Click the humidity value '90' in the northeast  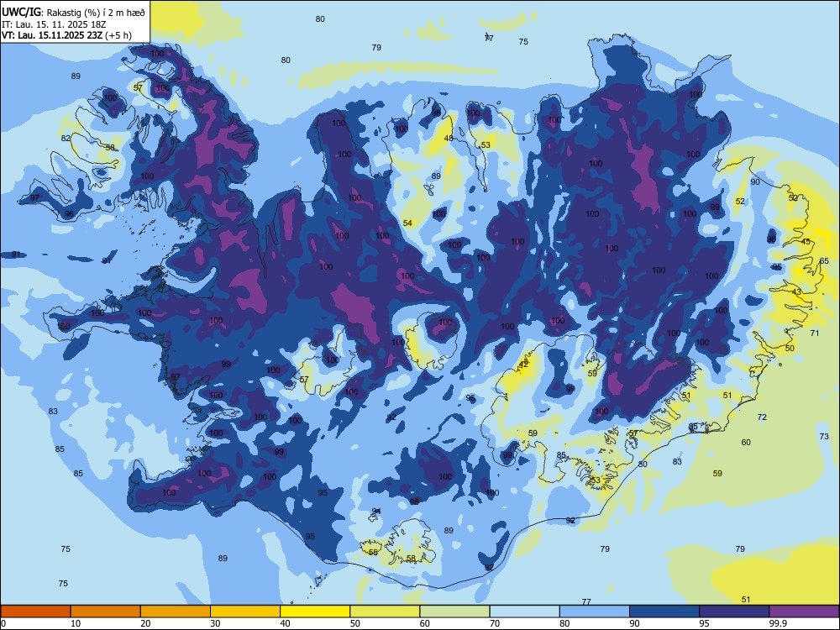pyautogui.click(x=755, y=181)
